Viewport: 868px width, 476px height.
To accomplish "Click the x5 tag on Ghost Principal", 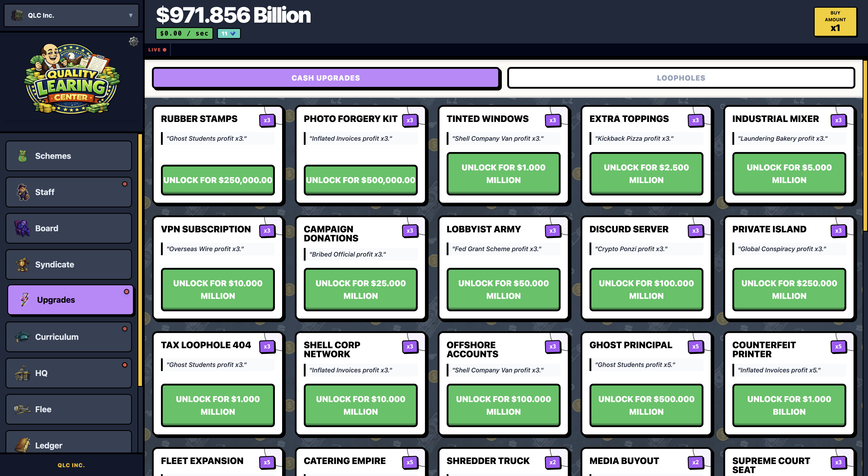I will tap(696, 346).
